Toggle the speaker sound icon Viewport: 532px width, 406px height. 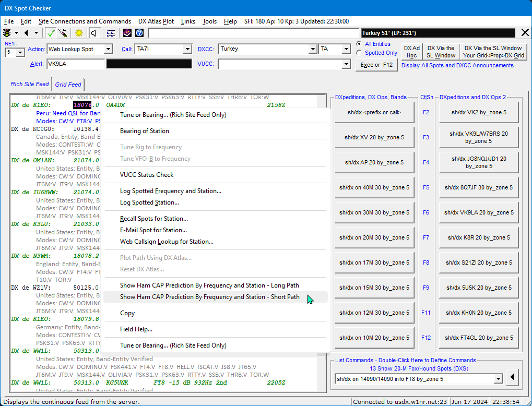94,33
